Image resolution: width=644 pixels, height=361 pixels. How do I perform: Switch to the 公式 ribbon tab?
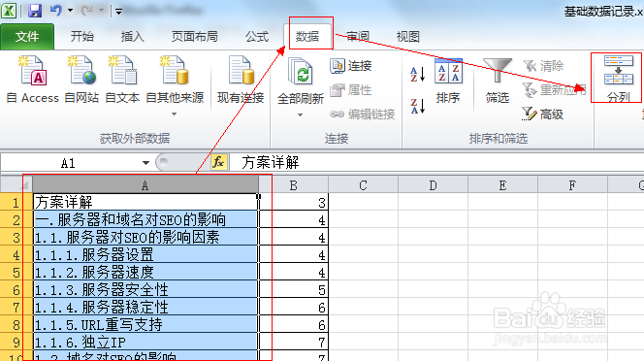click(257, 37)
